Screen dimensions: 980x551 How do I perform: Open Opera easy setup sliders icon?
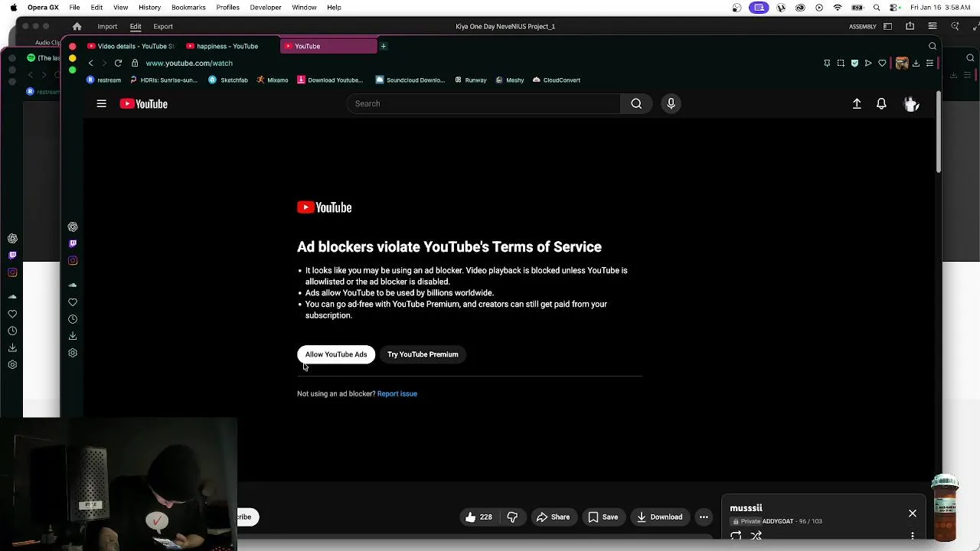tap(929, 63)
